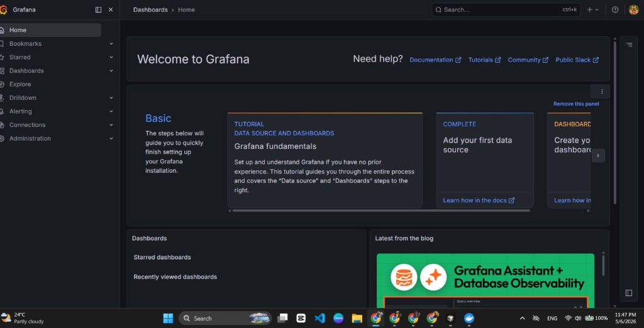This screenshot has width=644, height=328.
Task: Click Learn how in the docs link
Action: (479, 200)
